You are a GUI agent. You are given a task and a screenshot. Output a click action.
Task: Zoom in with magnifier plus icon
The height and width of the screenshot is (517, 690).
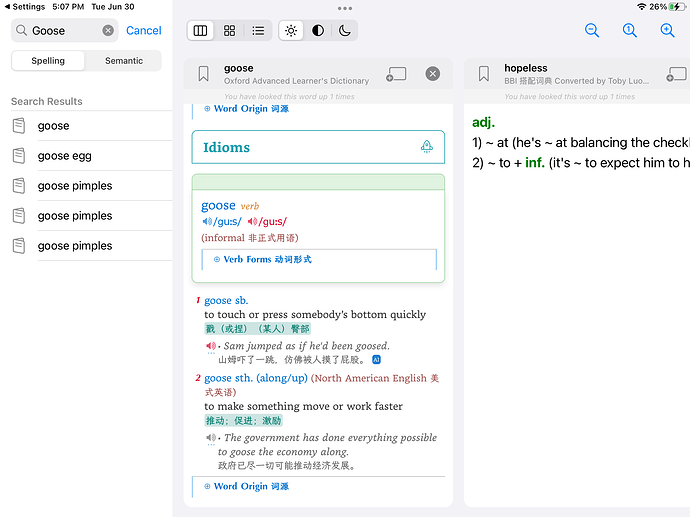tap(668, 30)
